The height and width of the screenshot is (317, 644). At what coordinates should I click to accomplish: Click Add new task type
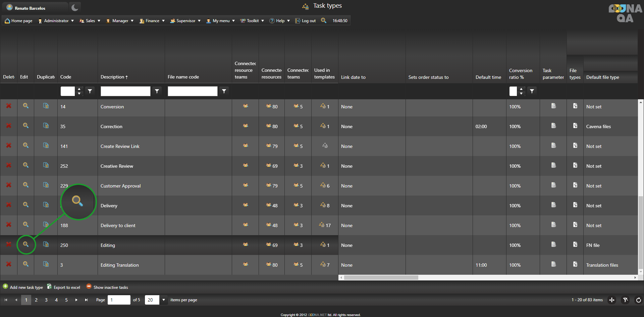[x=23, y=287]
